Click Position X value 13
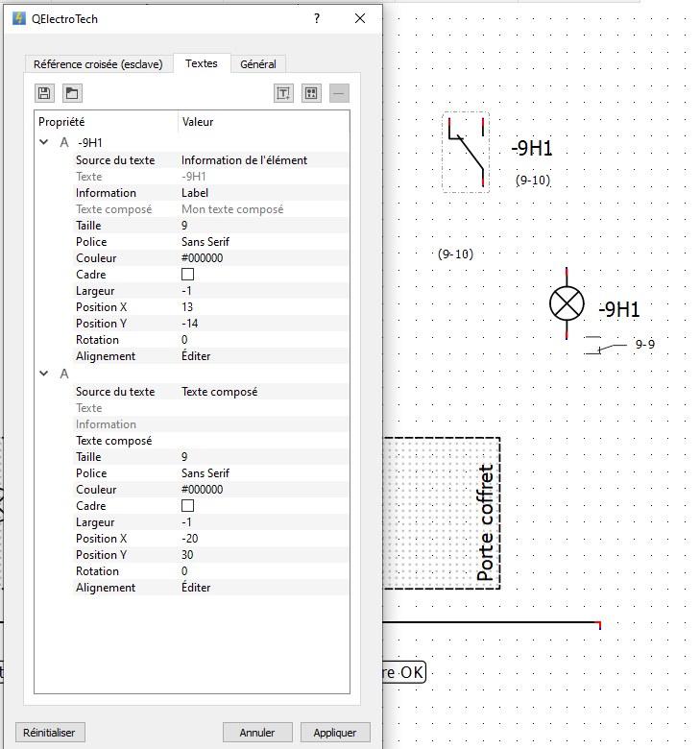The height and width of the screenshot is (749, 700). pos(187,307)
